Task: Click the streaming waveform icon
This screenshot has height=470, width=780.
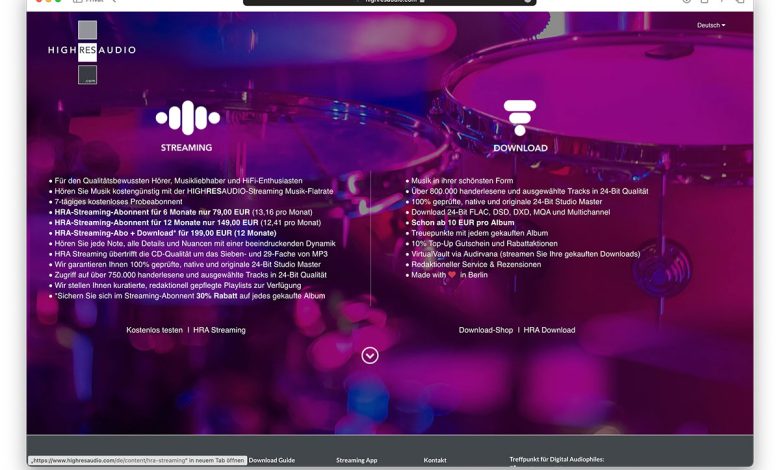Action: click(x=188, y=118)
